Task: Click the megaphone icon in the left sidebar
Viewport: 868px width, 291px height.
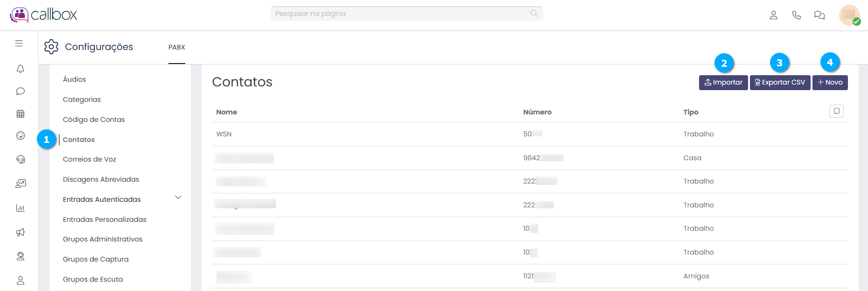Action: [20, 232]
